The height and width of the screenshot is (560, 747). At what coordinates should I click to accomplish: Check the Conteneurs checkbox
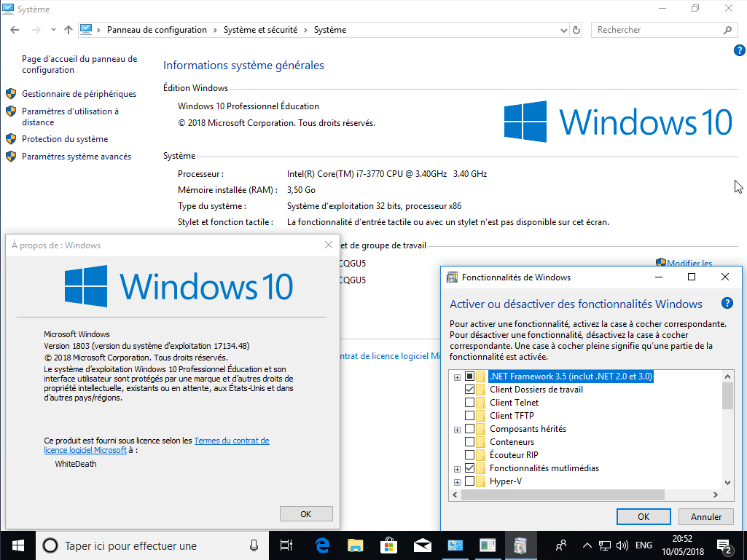coord(469,442)
